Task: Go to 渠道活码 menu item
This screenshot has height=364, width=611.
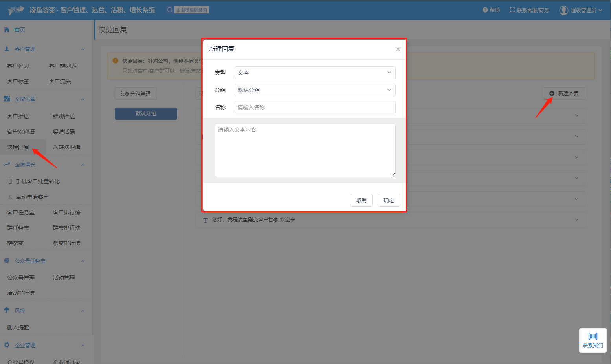Action: (x=64, y=132)
